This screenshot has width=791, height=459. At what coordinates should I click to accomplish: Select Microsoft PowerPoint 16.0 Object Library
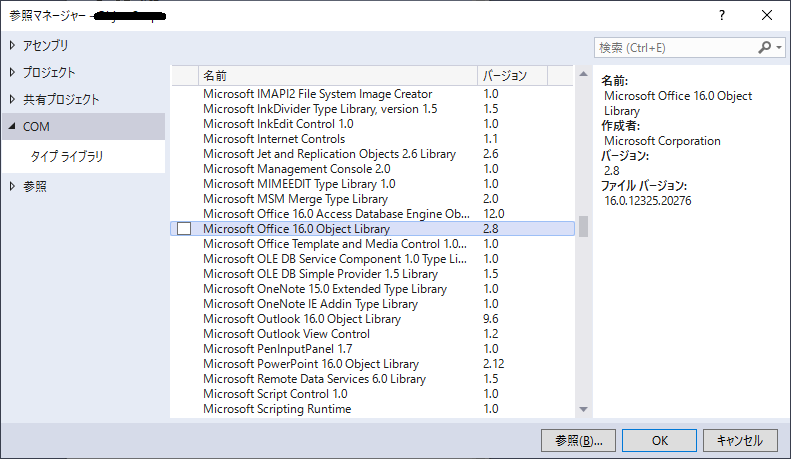click(372, 364)
